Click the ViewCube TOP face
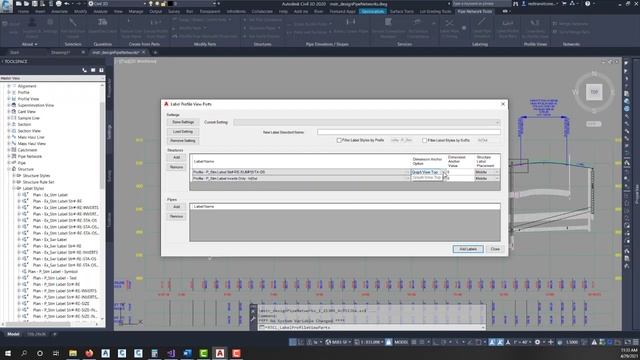The height and width of the screenshot is (360, 640). [x=594, y=92]
